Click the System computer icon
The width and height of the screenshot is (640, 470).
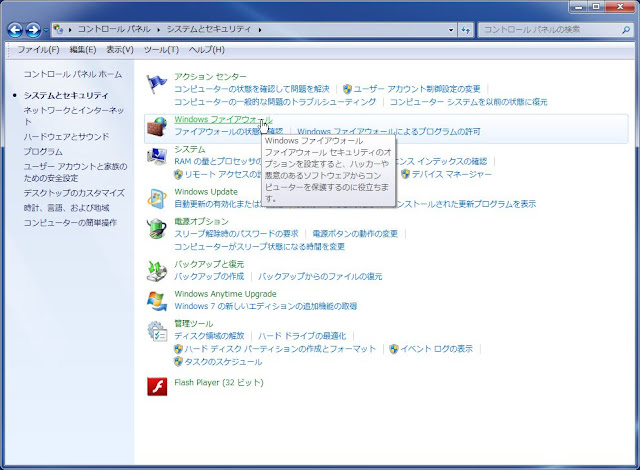tap(157, 156)
